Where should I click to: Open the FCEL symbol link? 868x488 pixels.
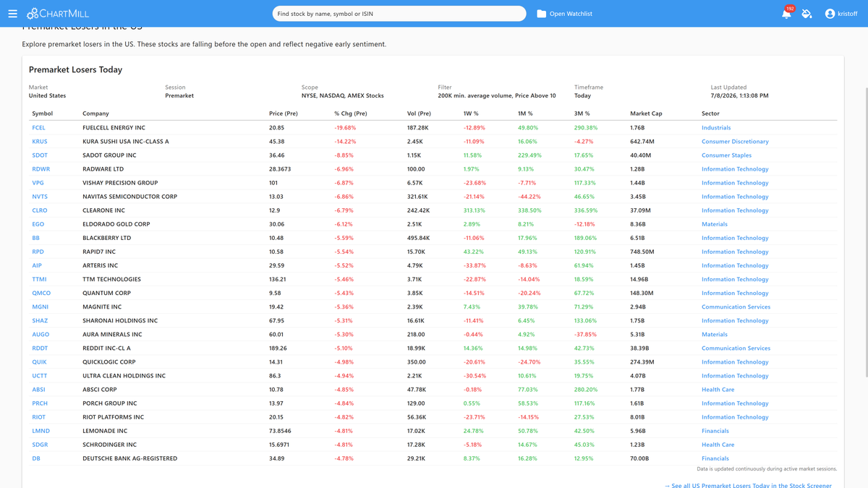[x=39, y=128]
